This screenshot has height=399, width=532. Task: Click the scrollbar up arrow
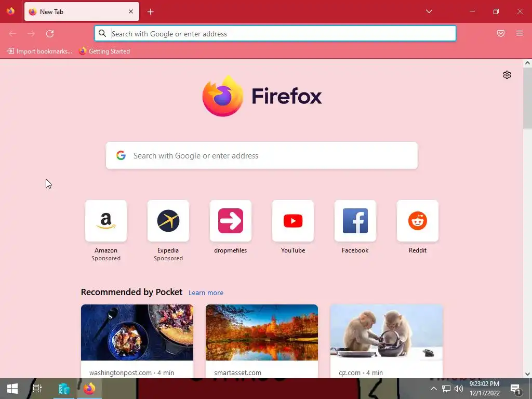click(x=527, y=63)
